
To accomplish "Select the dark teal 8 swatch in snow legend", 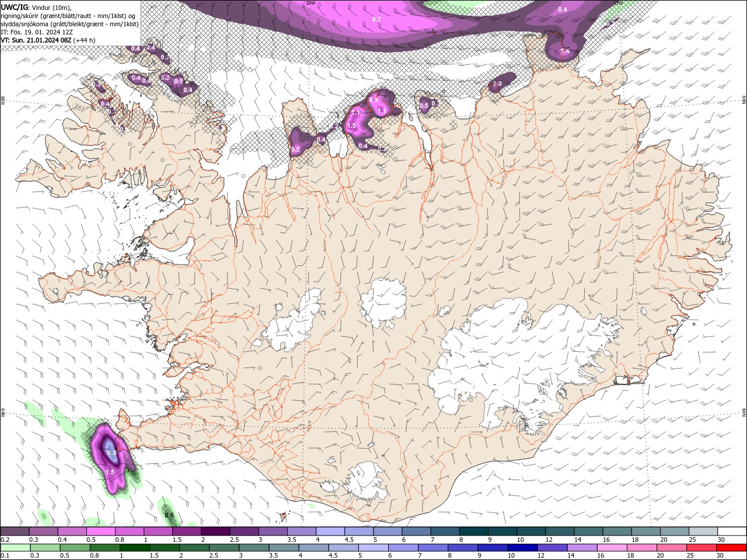I will (x=473, y=531).
